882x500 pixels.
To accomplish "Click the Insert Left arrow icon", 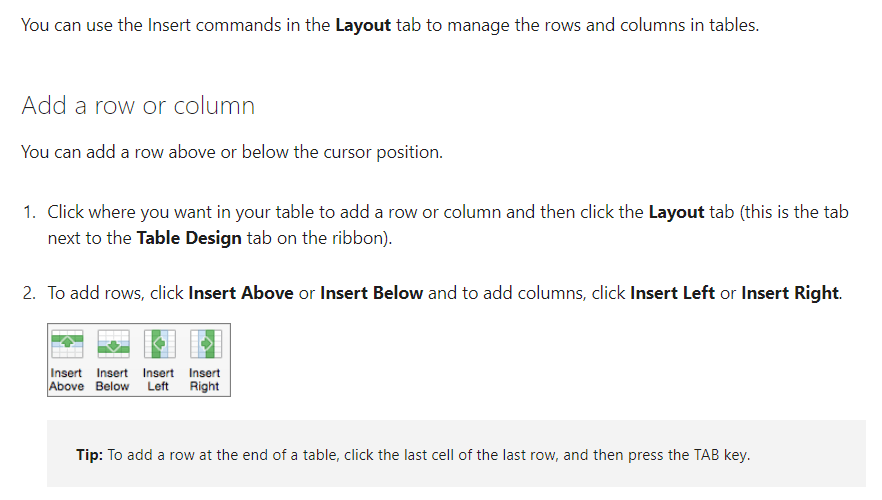I will point(159,344).
